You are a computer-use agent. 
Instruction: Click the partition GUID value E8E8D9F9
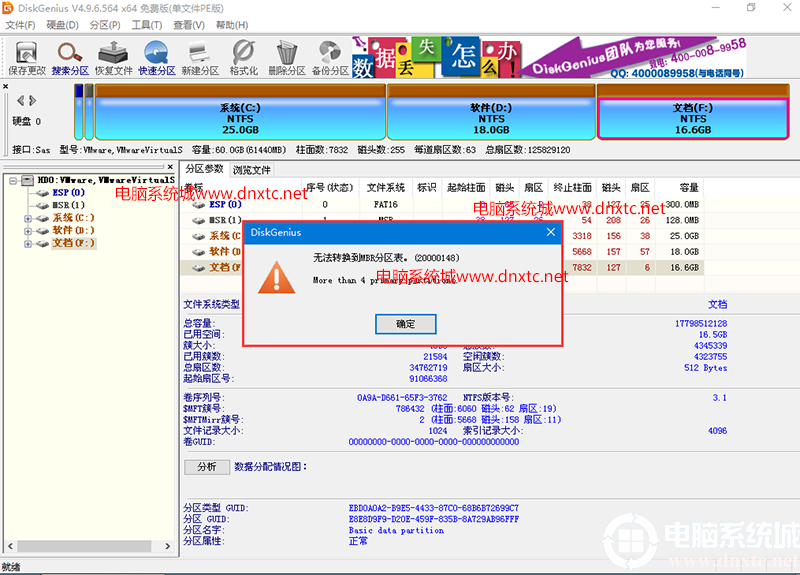coord(434,519)
